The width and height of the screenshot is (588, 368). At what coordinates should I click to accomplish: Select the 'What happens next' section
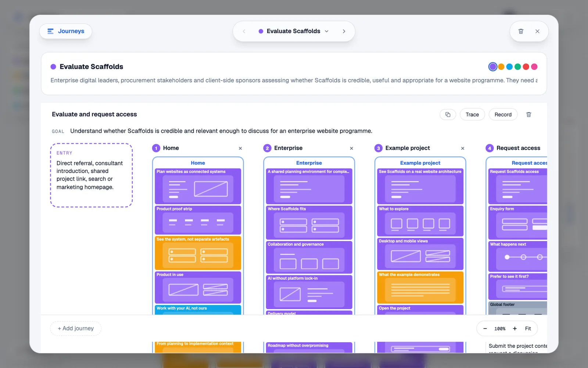click(517, 256)
